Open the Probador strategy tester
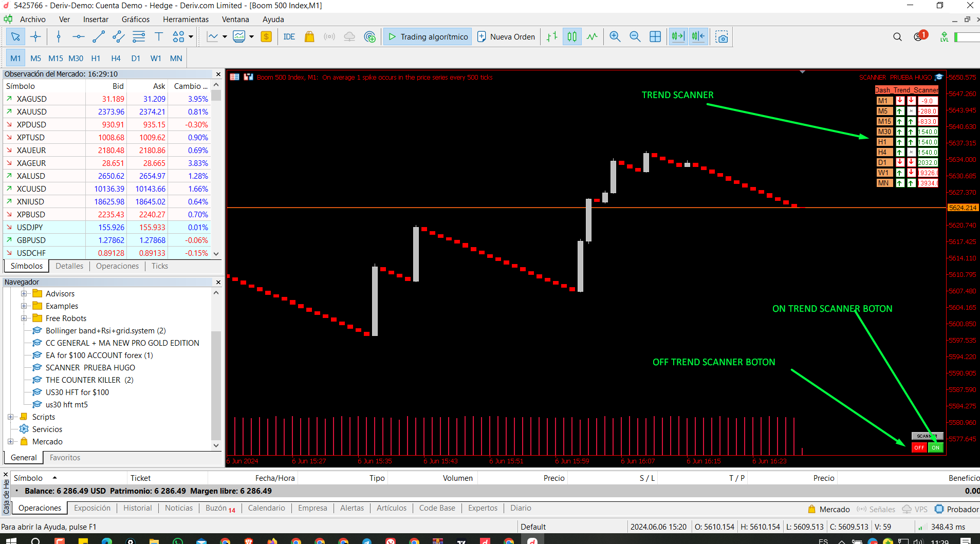Screen dimensions: 980x544 [x=956, y=509]
